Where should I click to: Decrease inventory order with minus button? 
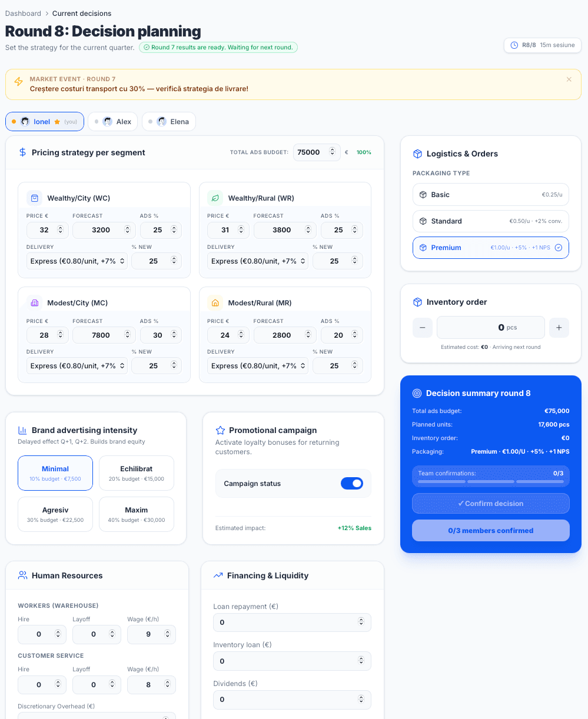(423, 327)
